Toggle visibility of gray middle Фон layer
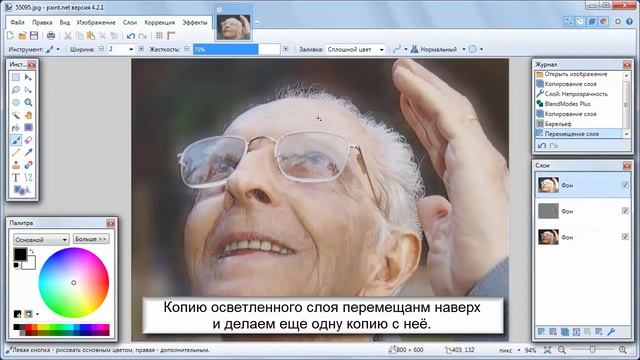 click(x=625, y=211)
